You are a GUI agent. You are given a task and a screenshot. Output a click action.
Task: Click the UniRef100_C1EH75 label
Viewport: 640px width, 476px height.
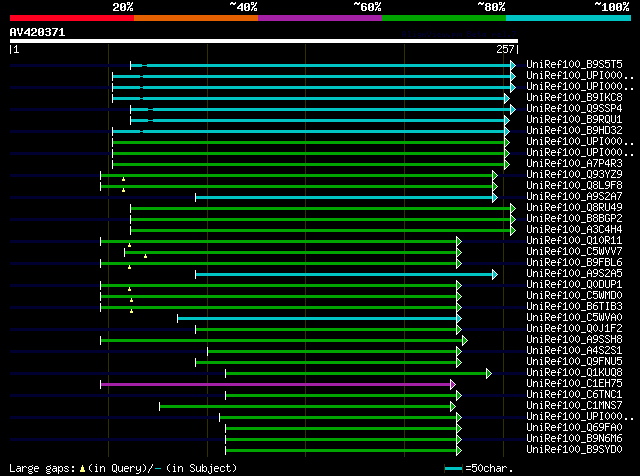point(574,384)
